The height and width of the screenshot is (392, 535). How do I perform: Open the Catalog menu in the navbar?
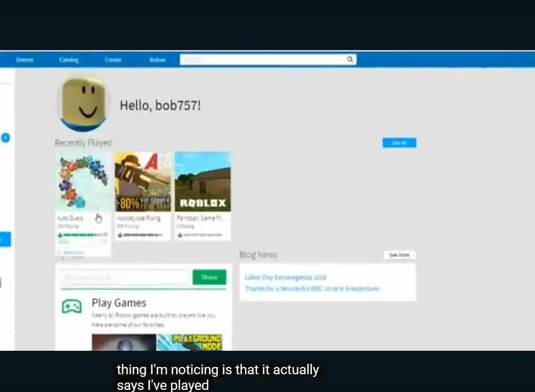[68, 60]
